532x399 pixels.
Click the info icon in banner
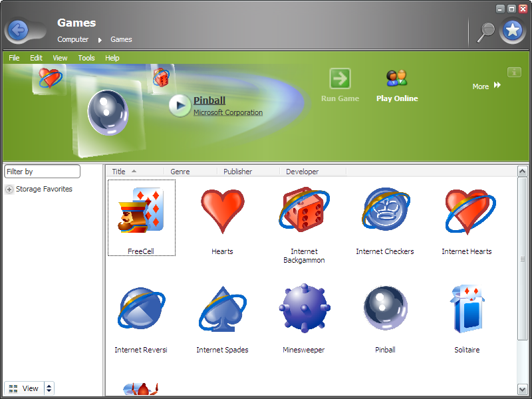[514, 72]
